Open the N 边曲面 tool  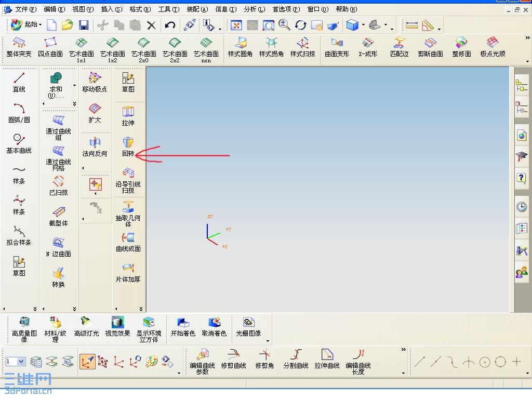click(x=58, y=247)
